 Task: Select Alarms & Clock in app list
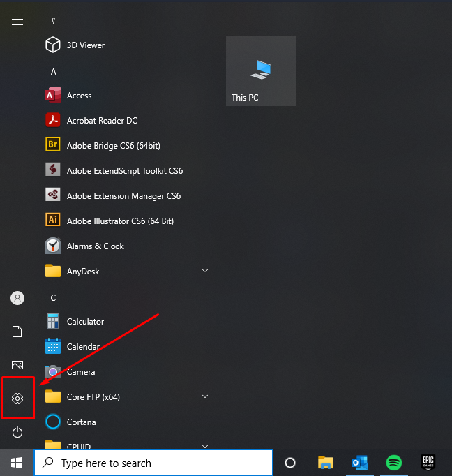pos(95,246)
